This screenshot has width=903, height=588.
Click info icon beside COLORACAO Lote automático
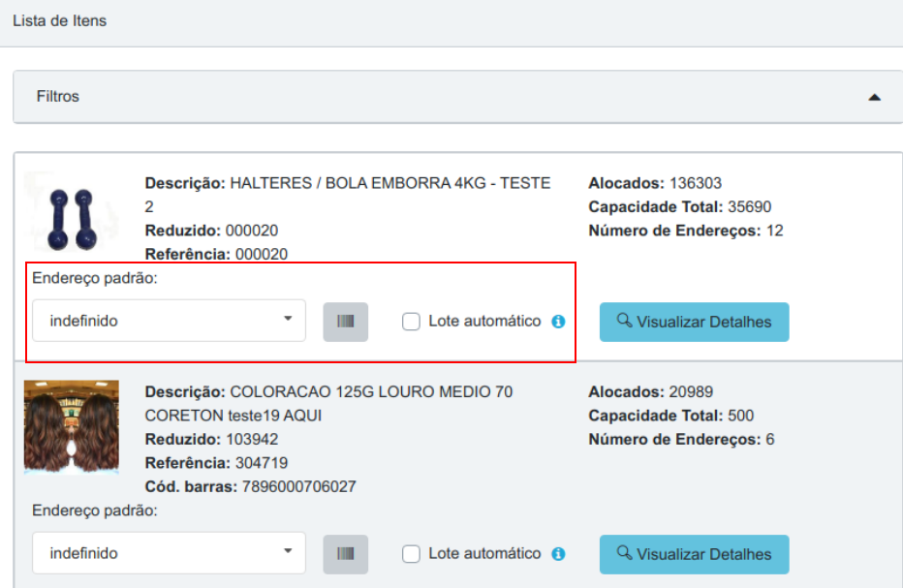point(558,554)
